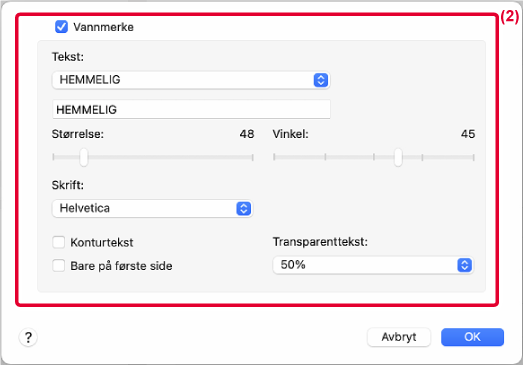Click the Avbryt button
This screenshot has width=523, height=365.
[x=399, y=337]
